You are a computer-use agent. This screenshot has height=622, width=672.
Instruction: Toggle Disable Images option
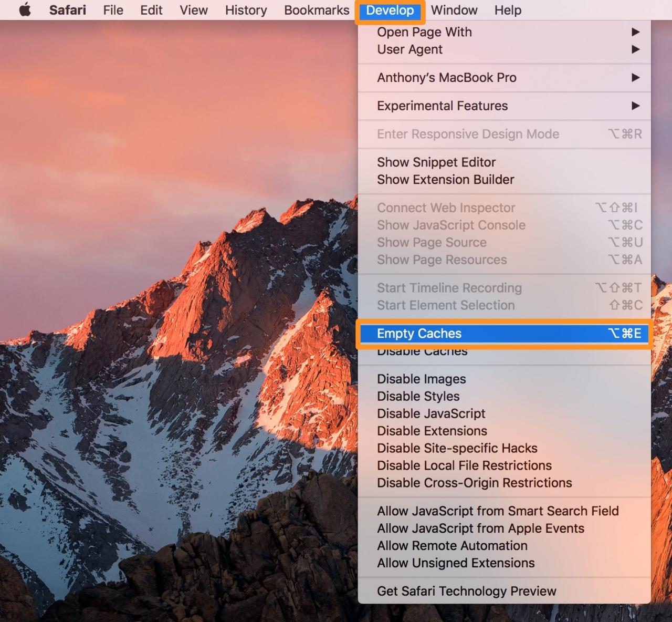coord(421,379)
